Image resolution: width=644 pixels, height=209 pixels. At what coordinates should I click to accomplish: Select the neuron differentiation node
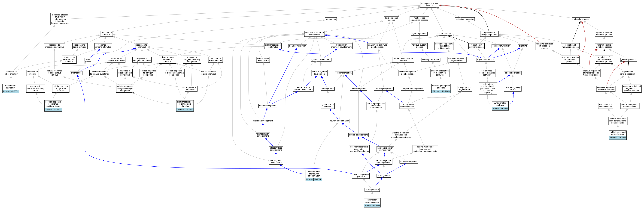point(339,121)
